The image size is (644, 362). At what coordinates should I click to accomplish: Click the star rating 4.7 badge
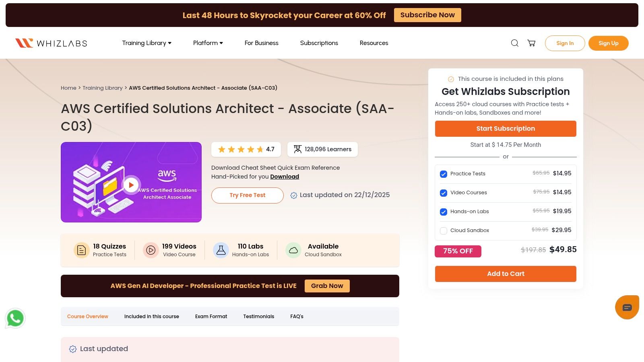point(246,149)
